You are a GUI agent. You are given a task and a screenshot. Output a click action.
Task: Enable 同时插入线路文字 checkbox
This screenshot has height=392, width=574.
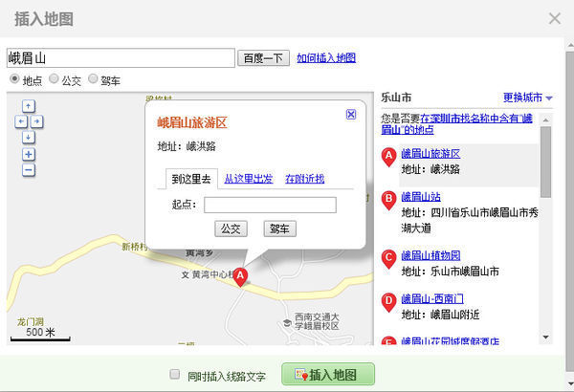pos(174,375)
